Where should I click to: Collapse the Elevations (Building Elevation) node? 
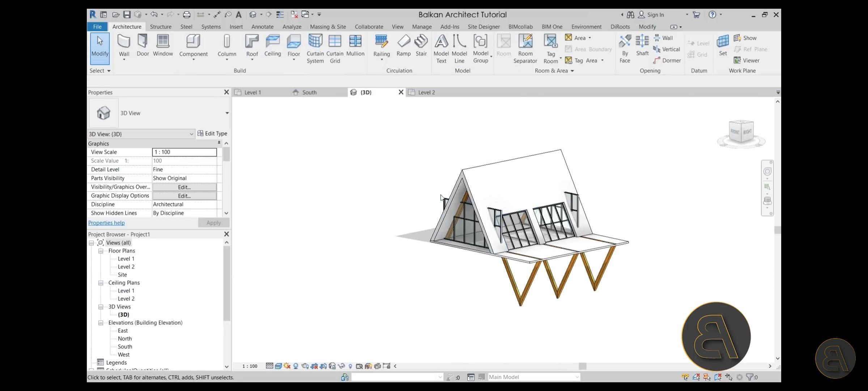101,323
